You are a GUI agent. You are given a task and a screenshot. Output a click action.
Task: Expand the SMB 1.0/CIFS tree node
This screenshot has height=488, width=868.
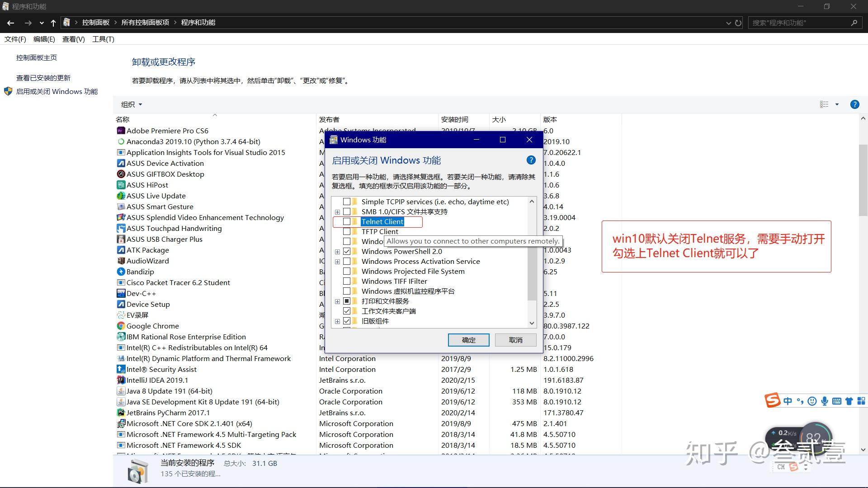(337, 212)
